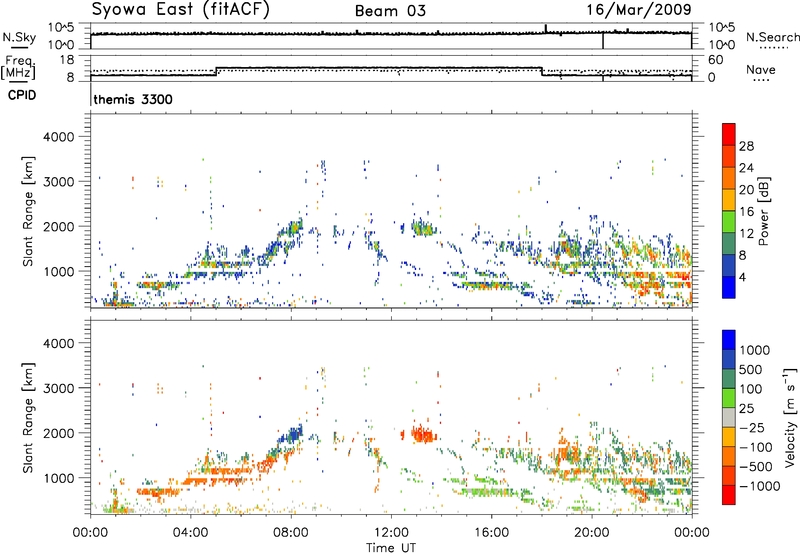The width and height of the screenshot is (800, 554).
Task: Click the "-25" velocity colorbar label
Action: [751, 428]
